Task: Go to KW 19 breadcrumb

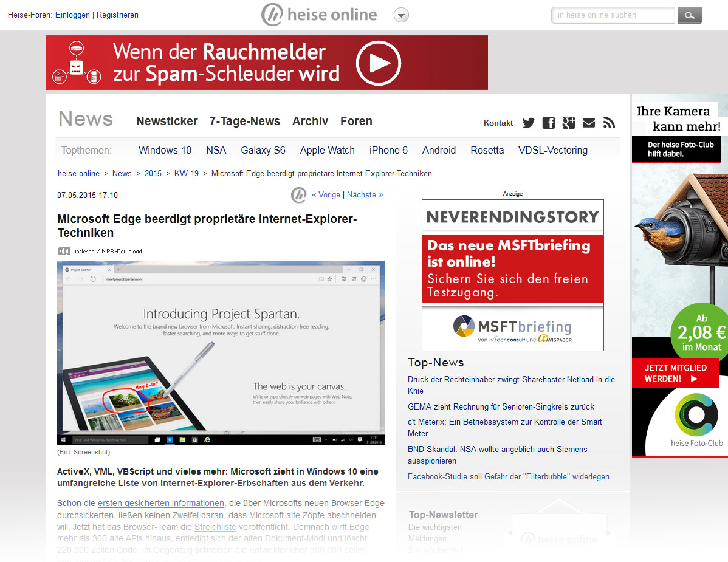Action: click(186, 174)
